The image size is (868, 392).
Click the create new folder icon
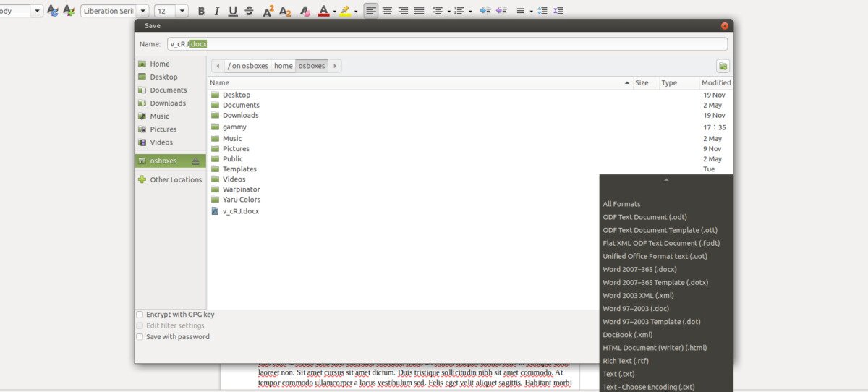[723, 66]
